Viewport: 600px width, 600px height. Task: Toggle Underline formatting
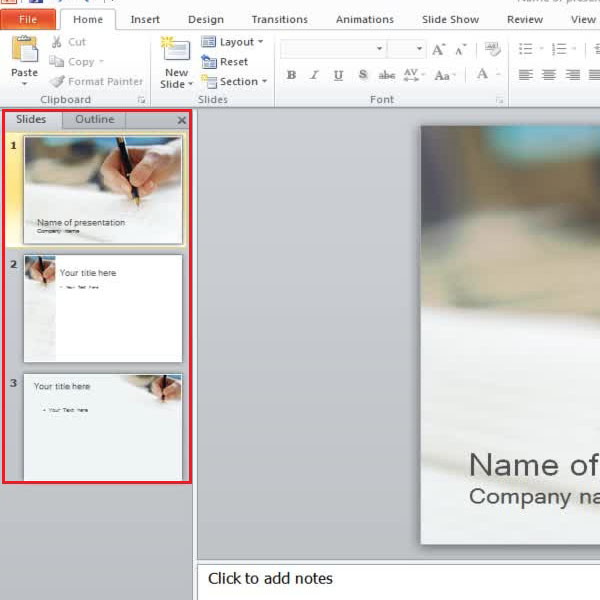[x=338, y=75]
